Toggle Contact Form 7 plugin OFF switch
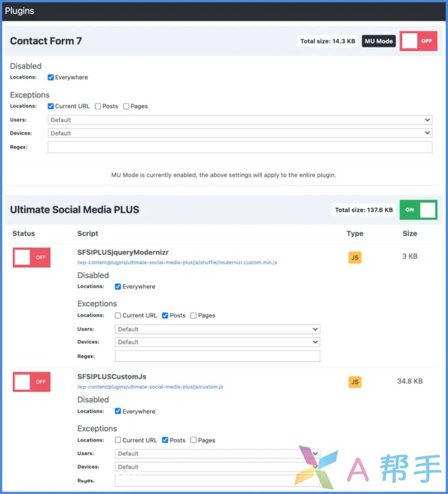Viewport: 448px width, 494px height. 418,41
